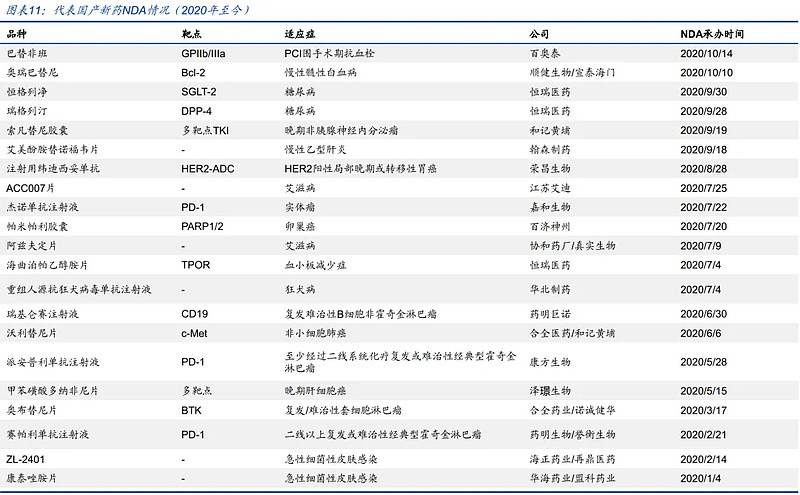Select the date 2020/2/21
The image size is (800, 495).
pos(704,435)
